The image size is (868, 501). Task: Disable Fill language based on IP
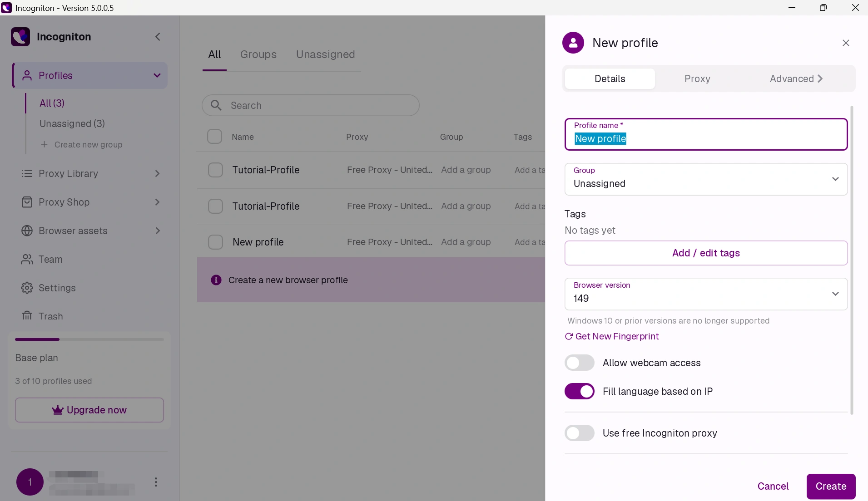click(x=579, y=391)
